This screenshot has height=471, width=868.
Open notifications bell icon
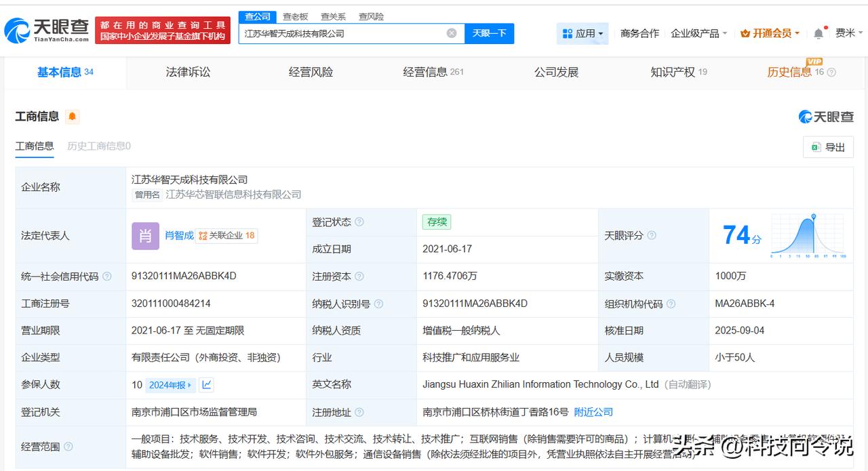818,33
